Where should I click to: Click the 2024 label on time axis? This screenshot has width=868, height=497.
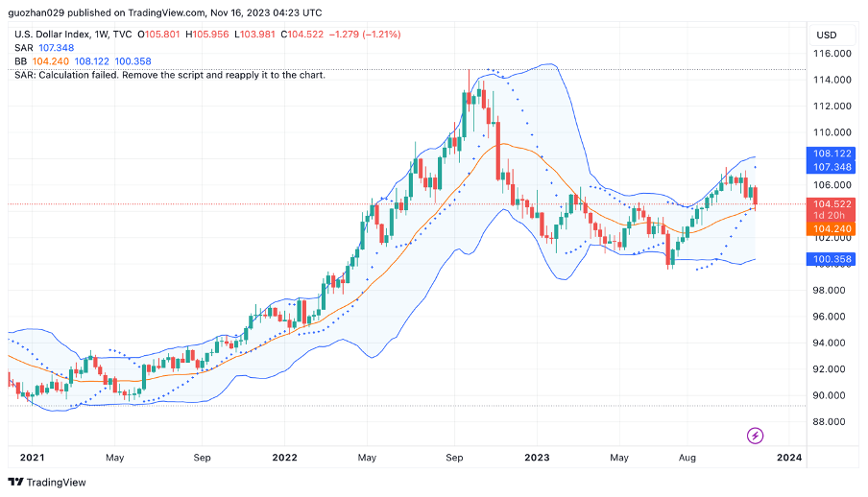pyautogui.click(x=791, y=459)
